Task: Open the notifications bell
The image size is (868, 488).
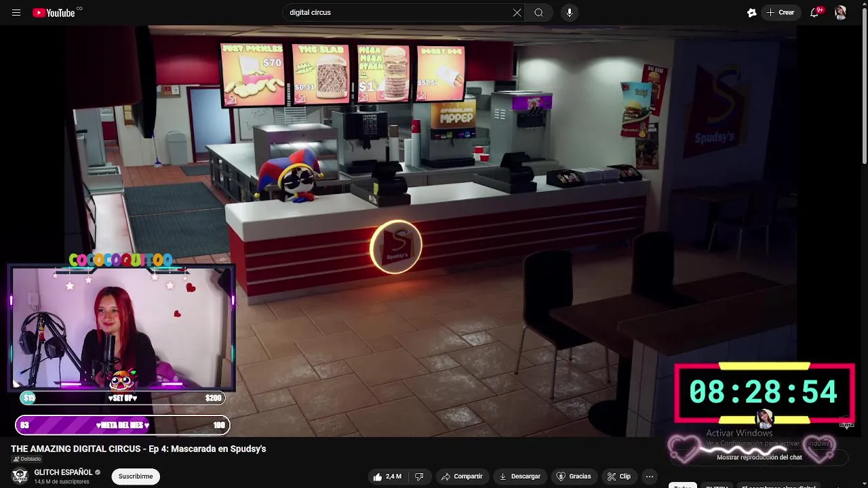Action: 814,13
